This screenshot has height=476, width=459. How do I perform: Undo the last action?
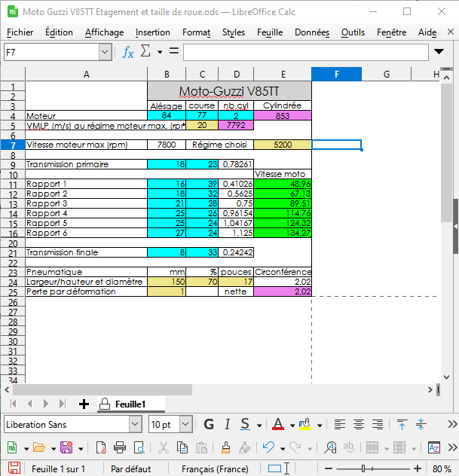pos(268,447)
